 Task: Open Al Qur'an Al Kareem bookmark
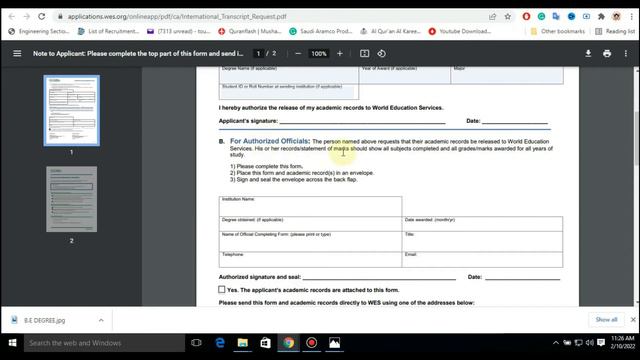[390, 31]
